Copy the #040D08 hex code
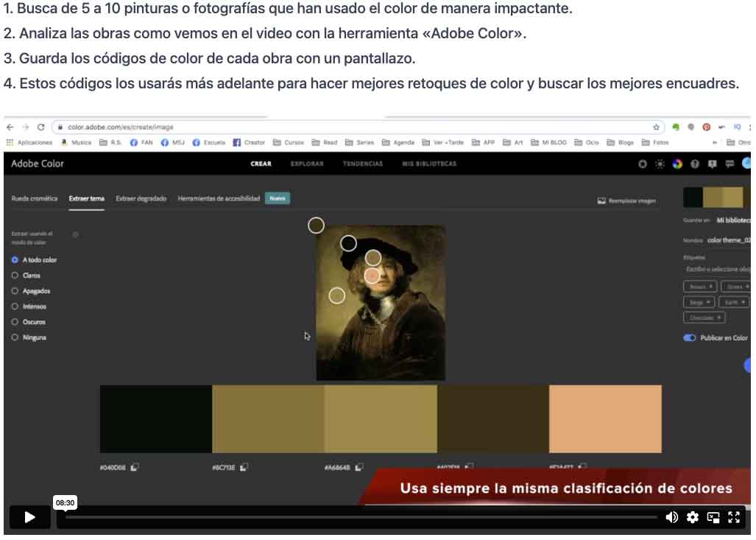Image resolution: width=756 pixels, height=540 pixels. [135, 467]
